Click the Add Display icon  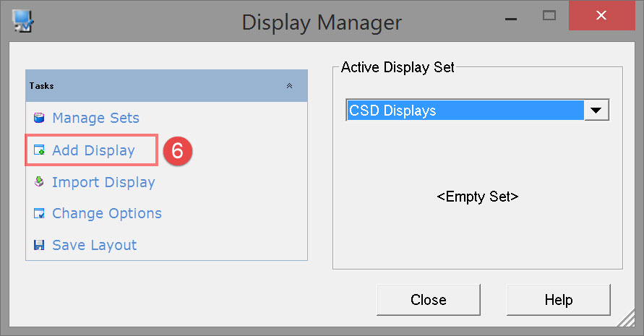point(39,151)
